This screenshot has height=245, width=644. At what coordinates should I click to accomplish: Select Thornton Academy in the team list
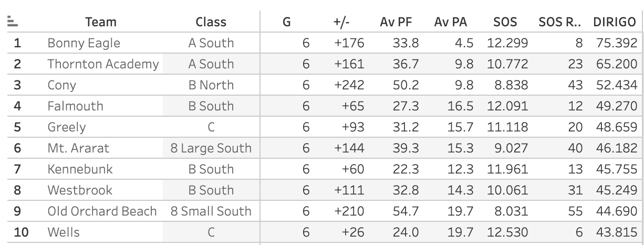(103, 64)
